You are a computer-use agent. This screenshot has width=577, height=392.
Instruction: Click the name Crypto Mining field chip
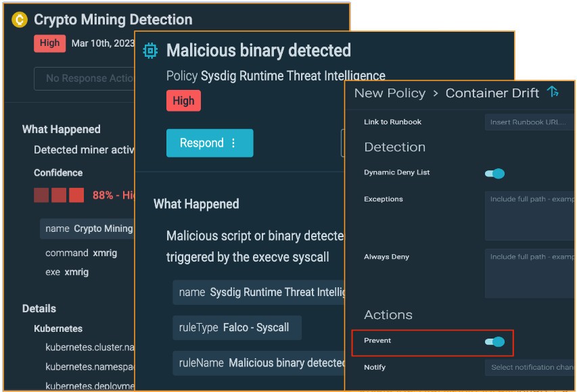point(87,228)
